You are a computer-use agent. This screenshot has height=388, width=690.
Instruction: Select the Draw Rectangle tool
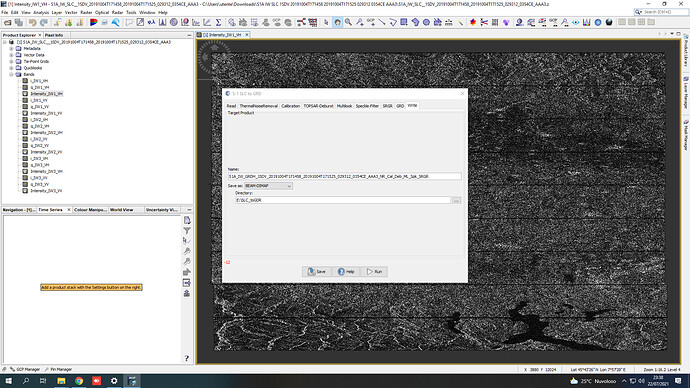[x=404, y=22]
